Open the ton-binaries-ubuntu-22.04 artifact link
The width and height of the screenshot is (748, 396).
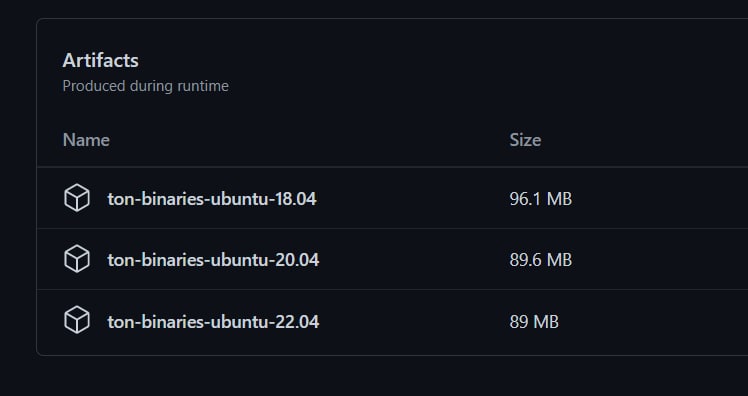click(213, 322)
